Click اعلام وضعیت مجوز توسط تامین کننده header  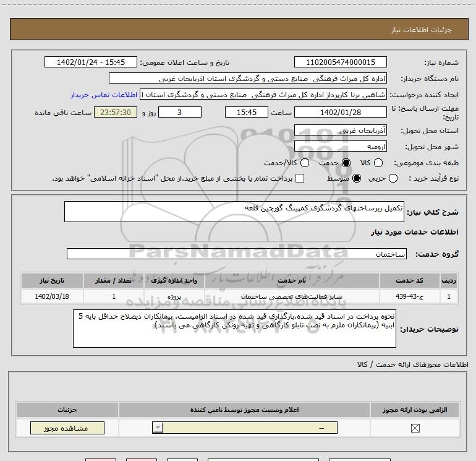244,410
